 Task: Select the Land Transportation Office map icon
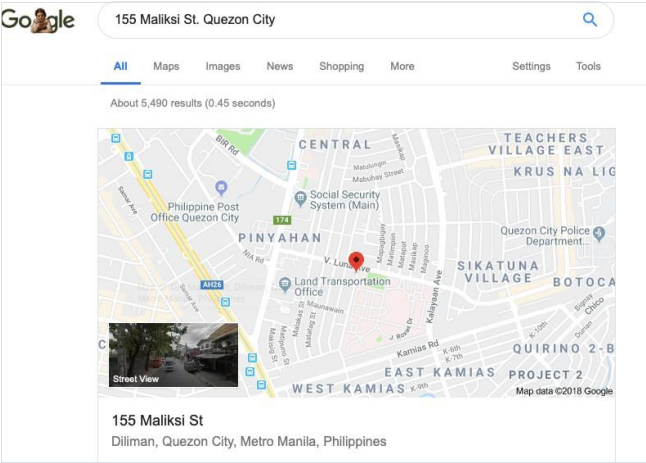coord(284,285)
